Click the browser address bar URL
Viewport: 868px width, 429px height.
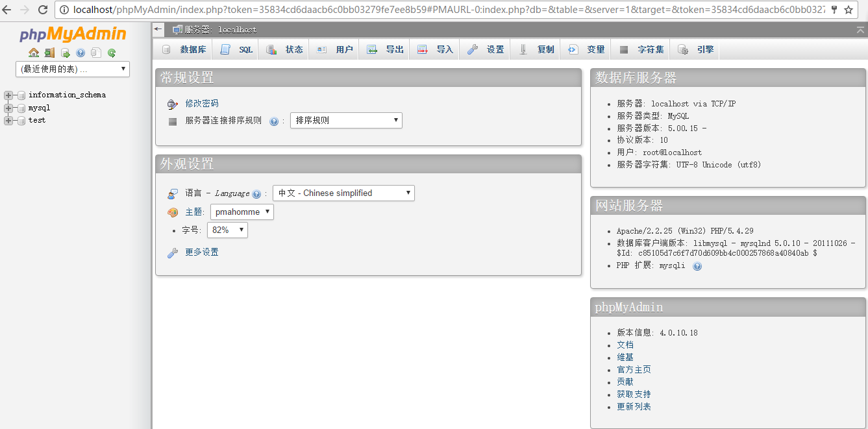point(448,10)
